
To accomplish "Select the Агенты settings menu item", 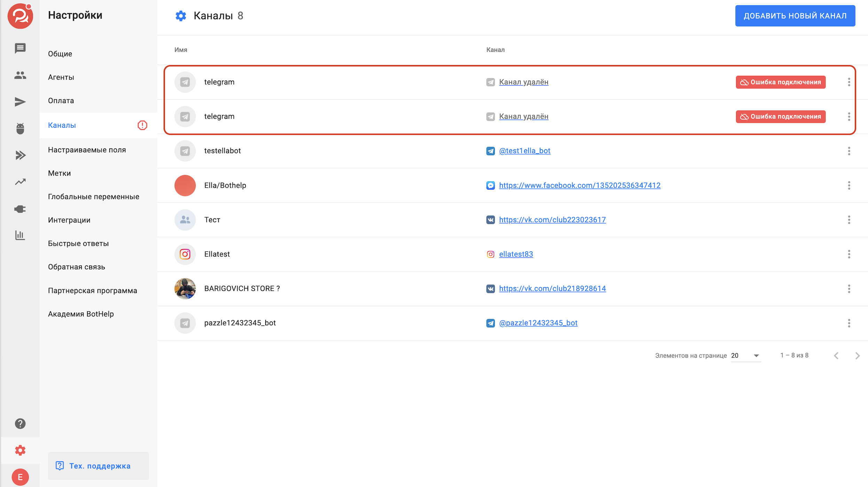I will tap(61, 77).
